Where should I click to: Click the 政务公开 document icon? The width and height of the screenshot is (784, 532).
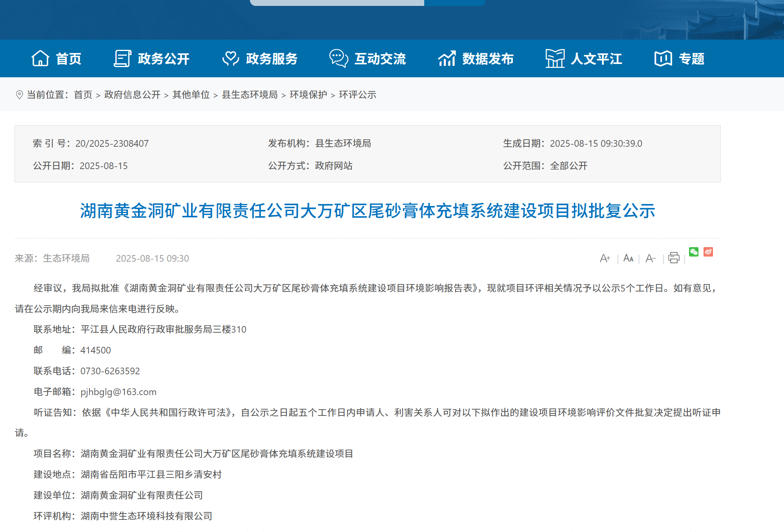(122, 58)
